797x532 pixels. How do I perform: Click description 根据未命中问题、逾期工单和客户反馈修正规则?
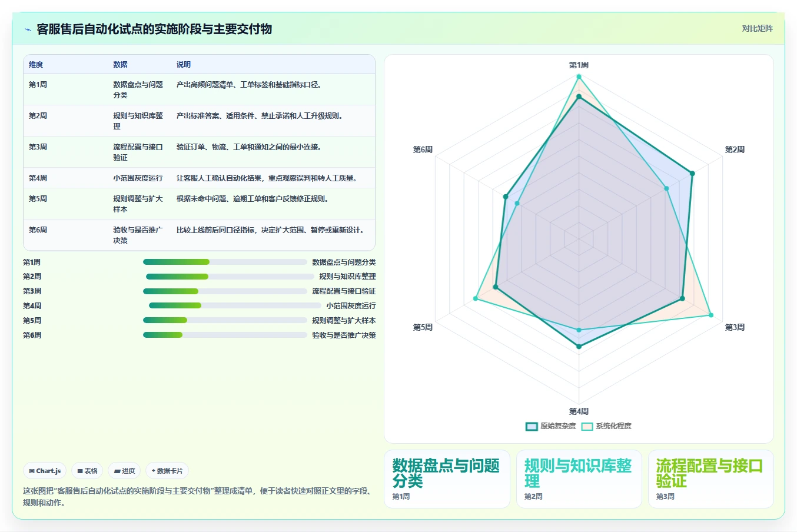coord(253,199)
